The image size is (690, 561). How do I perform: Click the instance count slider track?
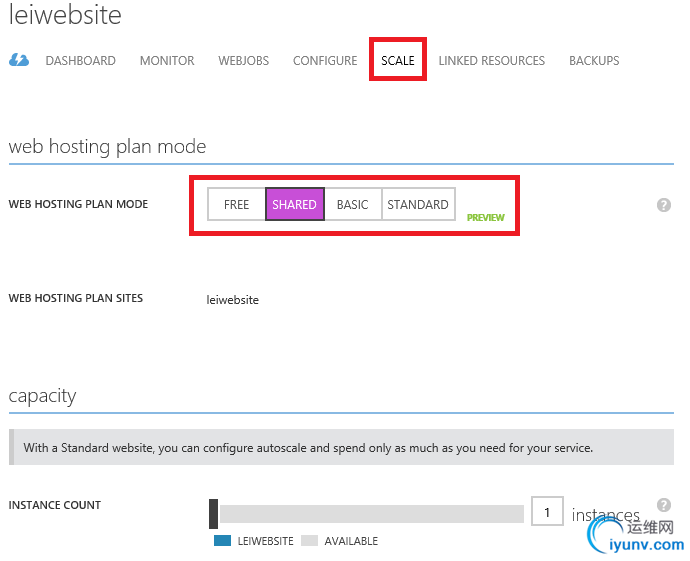(371, 514)
